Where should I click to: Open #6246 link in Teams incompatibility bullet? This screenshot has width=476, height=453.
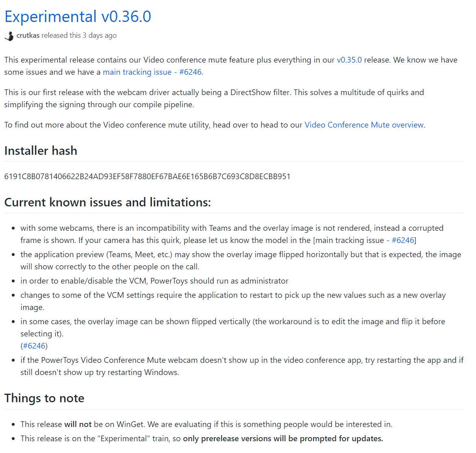[x=403, y=240]
